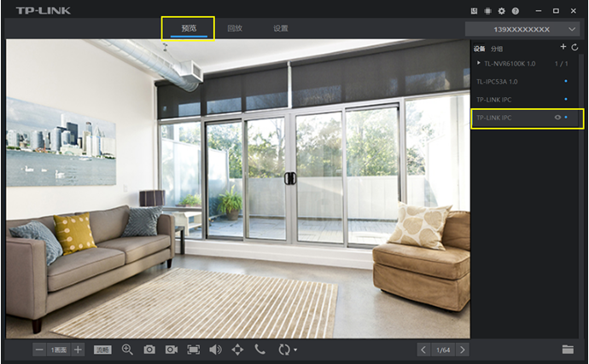Open the 139XXXXXXXX account dropdown
The width and height of the screenshot is (589, 364).
tap(572, 29)
